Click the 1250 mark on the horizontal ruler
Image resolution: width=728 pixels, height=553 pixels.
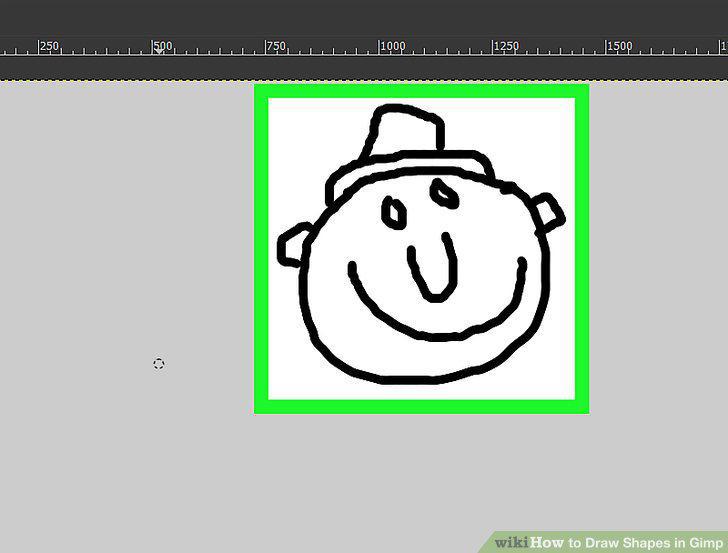click(x=506, y=46)
